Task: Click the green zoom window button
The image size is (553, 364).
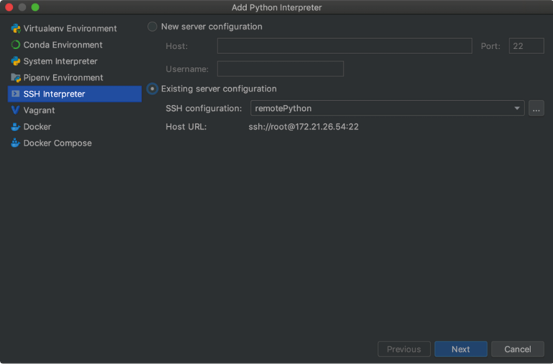Action: [35, 7]
